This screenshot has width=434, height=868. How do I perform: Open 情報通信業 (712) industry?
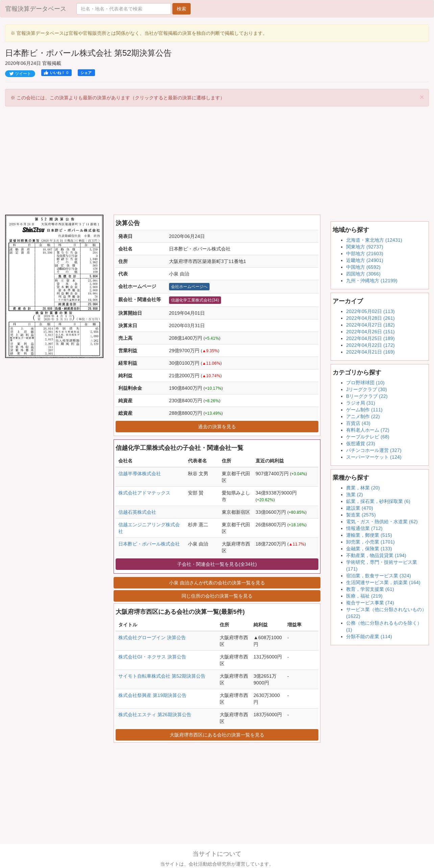click(x=364, y=528)
